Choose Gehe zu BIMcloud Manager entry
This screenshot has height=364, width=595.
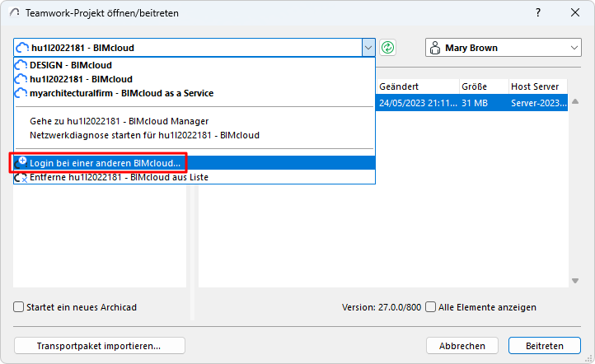click(x=119, y=120)
